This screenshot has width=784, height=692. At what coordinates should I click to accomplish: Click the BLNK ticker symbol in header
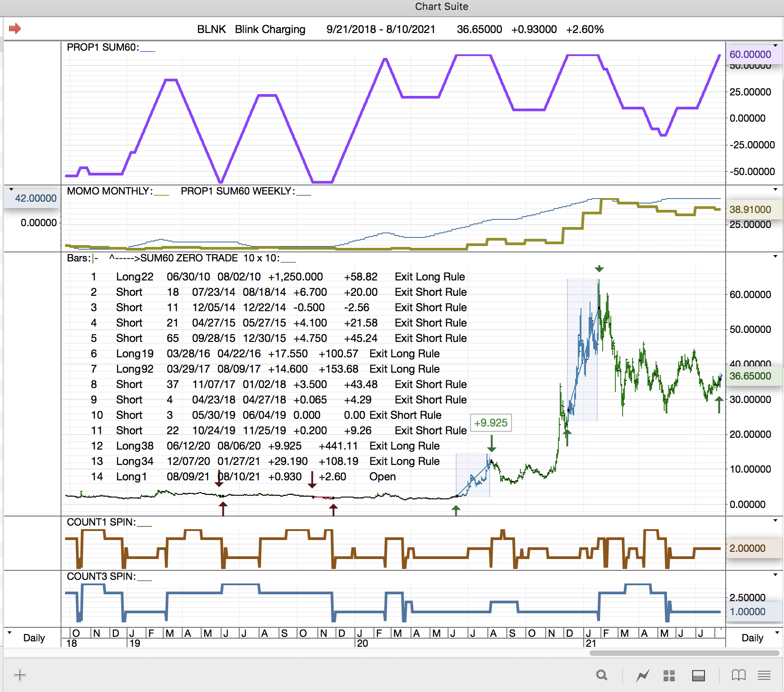[211, 29]
